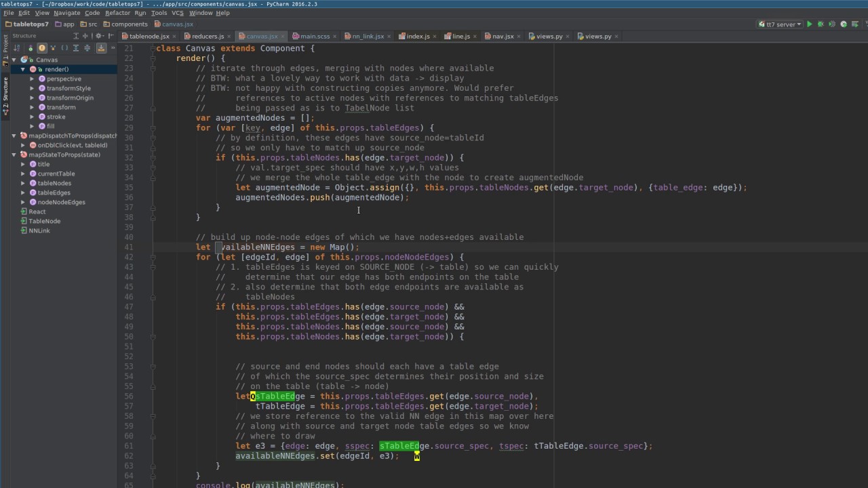Click the app folder breadcrumb
The height and width of the screenshot is (488, 868).
[x=64, y=24]
